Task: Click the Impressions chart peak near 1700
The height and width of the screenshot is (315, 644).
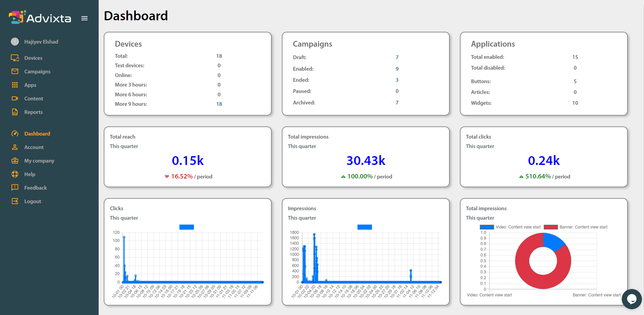Action: click(314, 234)
